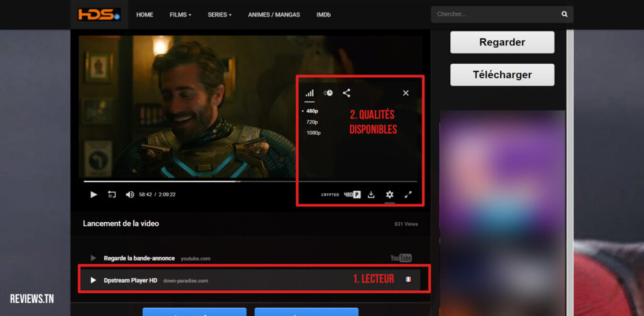This screenshot has width=644, height=316.
Task: Close the quality settings panel
Action: point(406,93)
